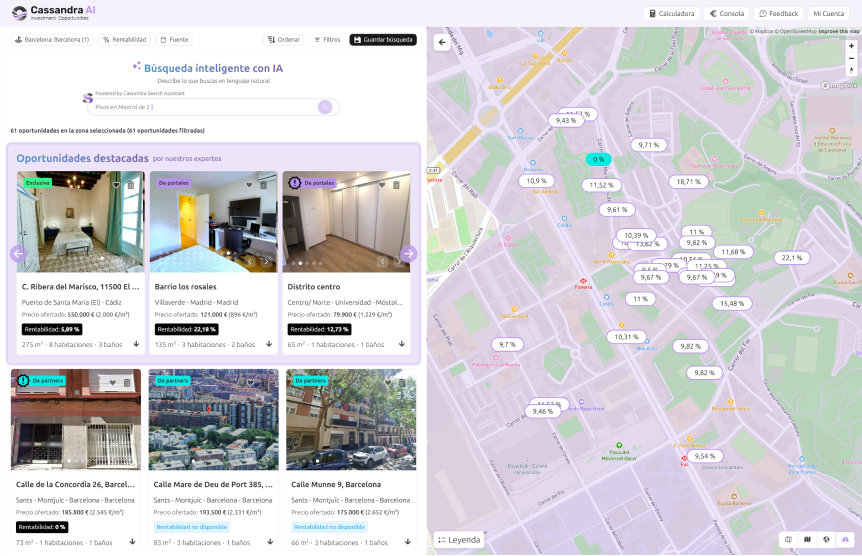Toggle heart on Distrito centro listing
The height and width of the screenshot is (556, 862).
pyautogui.click(x=383, y=184)
